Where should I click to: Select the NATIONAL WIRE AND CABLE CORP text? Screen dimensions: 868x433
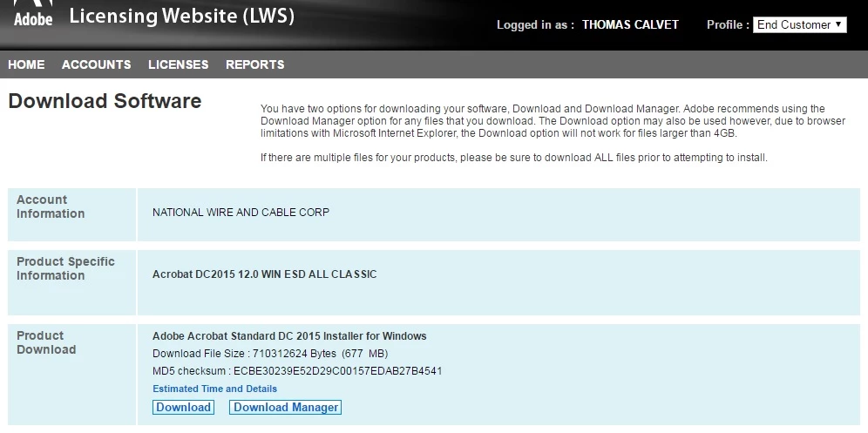pos(241,212)
